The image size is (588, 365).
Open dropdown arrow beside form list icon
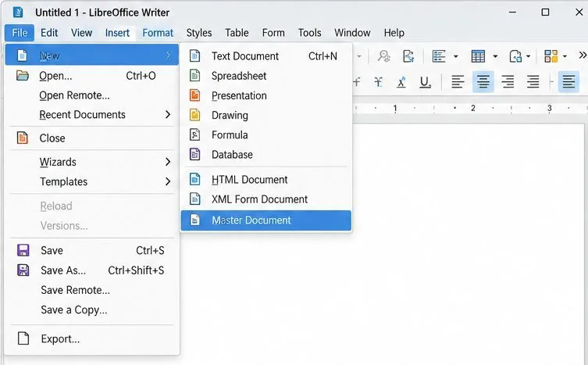pyautogui.click(x=455, y=57)
